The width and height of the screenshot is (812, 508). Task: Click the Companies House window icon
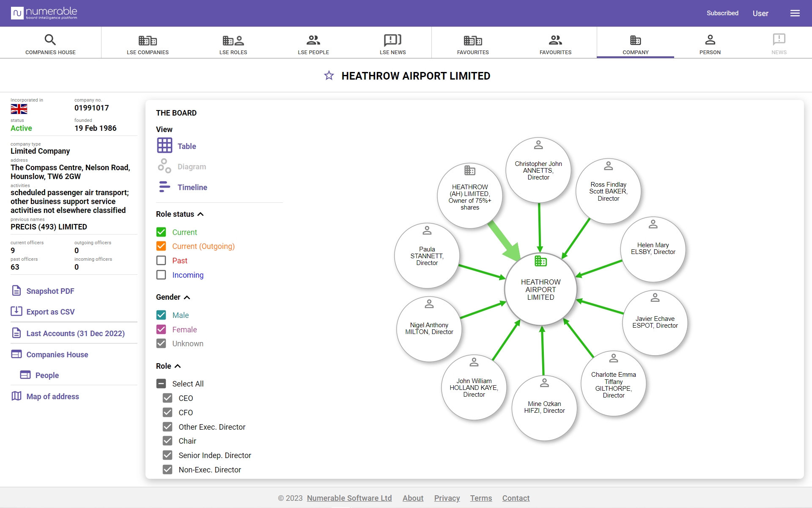click(16, 354)
